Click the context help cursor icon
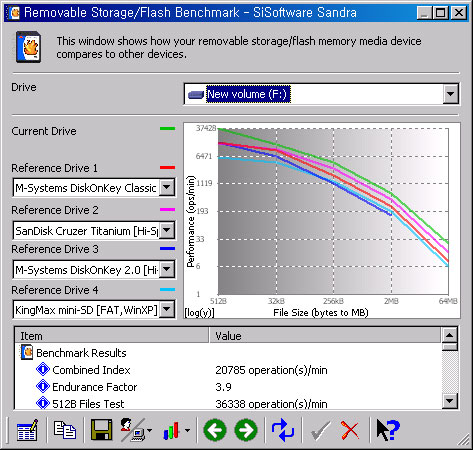This screenshot has width=473, height=450. coord(388,430)
